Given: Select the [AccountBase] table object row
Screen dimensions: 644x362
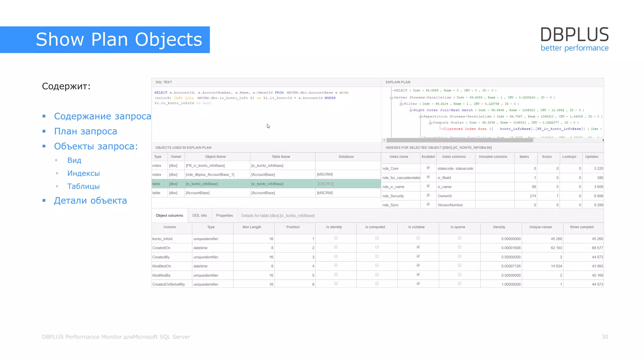Looking at the screenshot, I should (x=266, y=193).
